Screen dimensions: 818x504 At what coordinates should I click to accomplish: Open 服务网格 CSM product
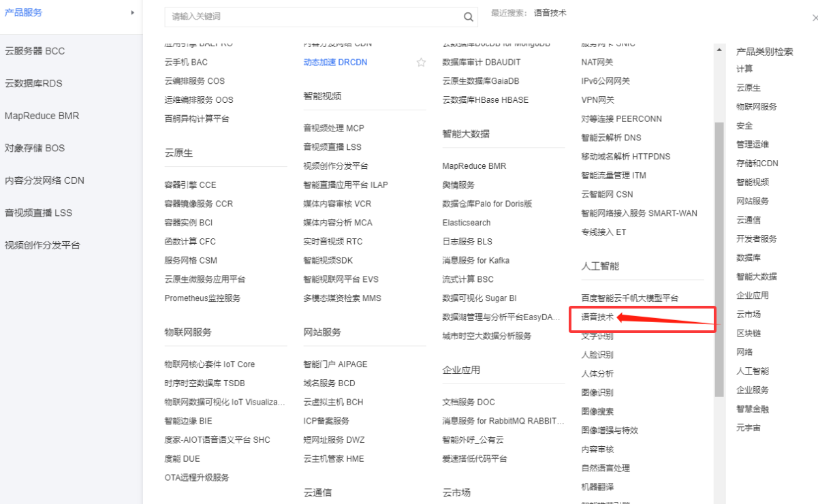tap(191, 261)
